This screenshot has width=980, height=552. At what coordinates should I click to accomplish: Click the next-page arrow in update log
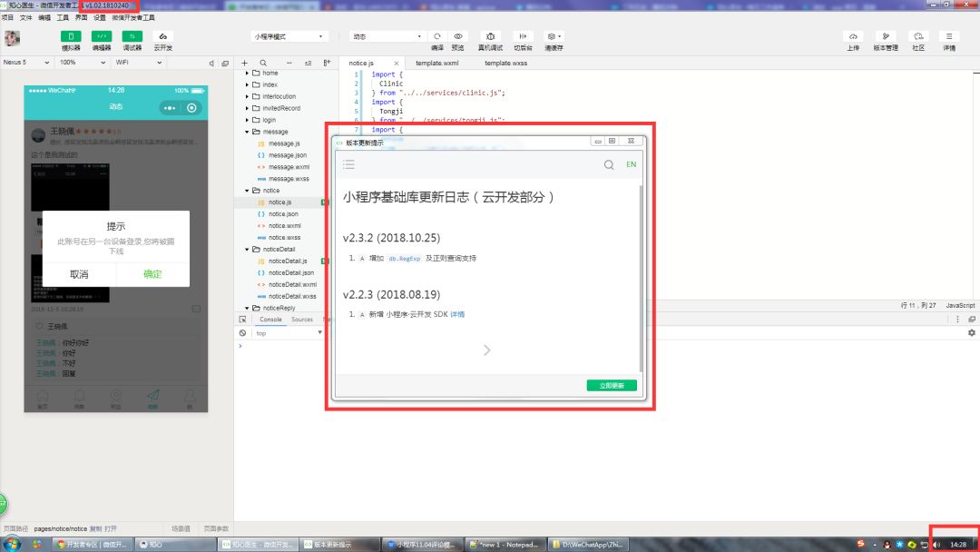tap(487, 350)
